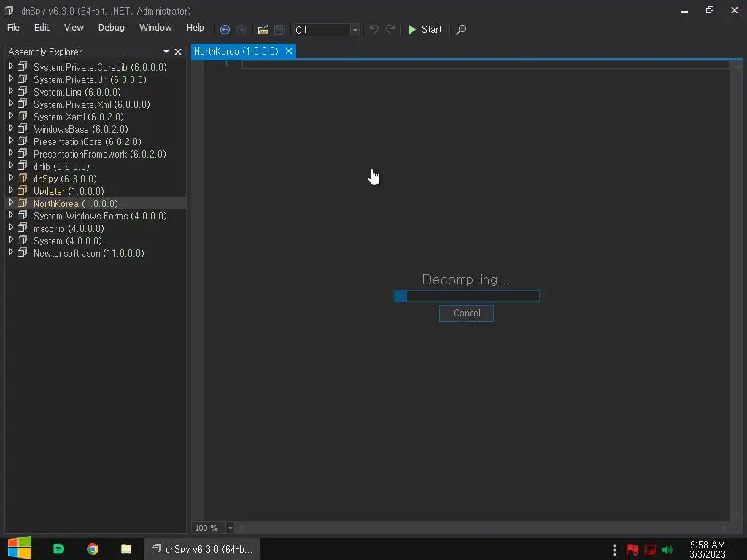Click the open file folder icon
Viewport: 747px width, 560px height.
pyautogui.click(x=263, y=30)
